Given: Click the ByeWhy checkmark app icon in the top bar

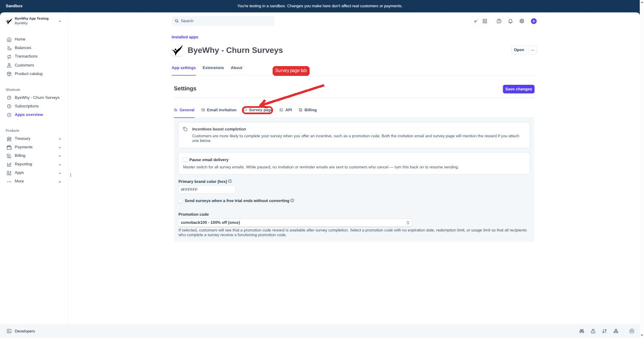Looking at the screenshot, I should (x=475, y=21).
